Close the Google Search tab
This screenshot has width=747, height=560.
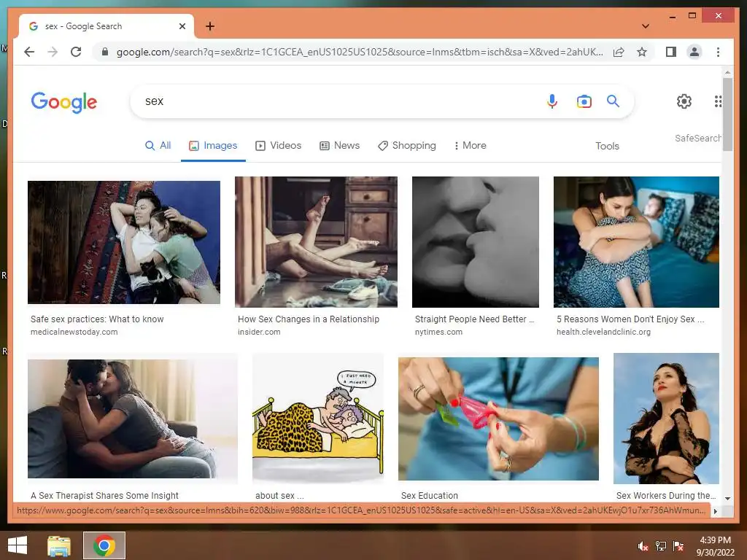tap(182, 26)
